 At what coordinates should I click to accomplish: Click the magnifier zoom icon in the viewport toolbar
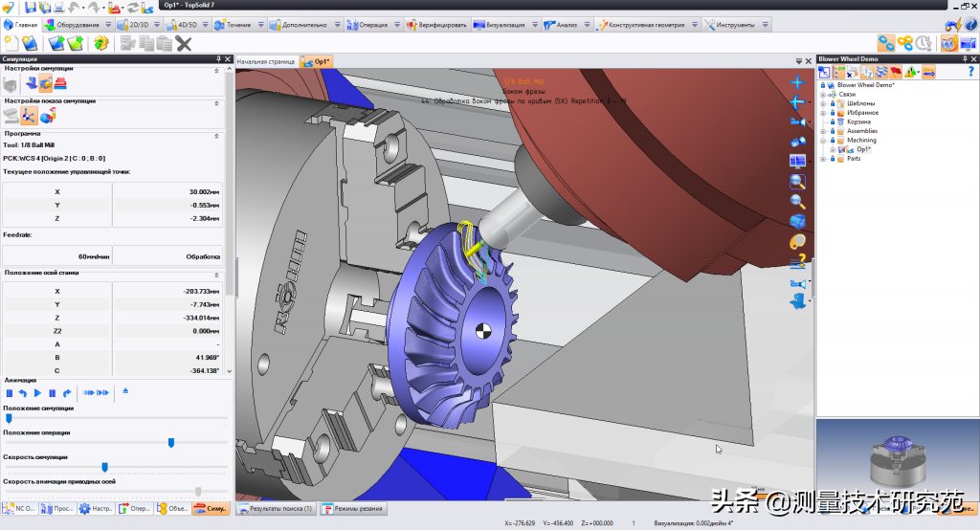(797, 202)
